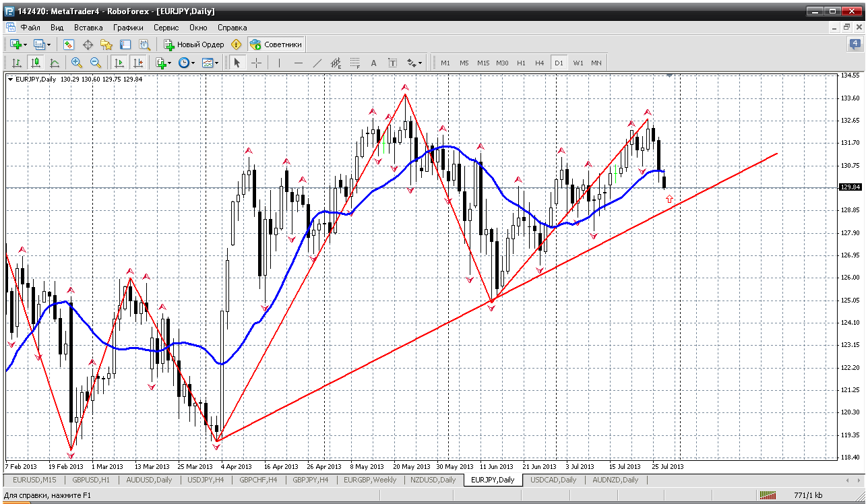Open the New Chart dropdown icon
This screenshot has height=504, width=868.
[18, 44]
